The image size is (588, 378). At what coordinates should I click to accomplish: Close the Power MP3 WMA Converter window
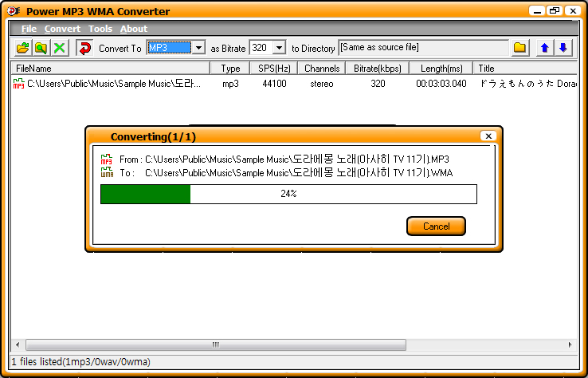tap(573, 11)
